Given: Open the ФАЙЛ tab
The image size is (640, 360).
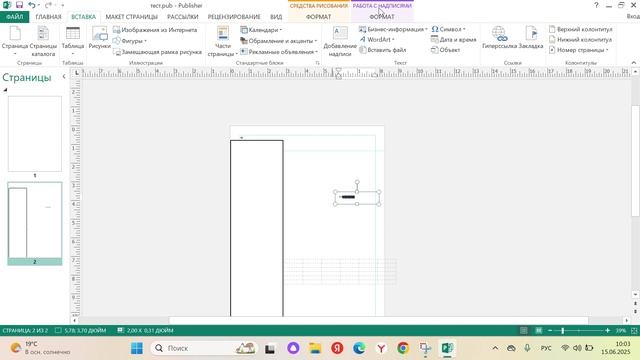Looking at the screenshot, I should tap(15, 17).
